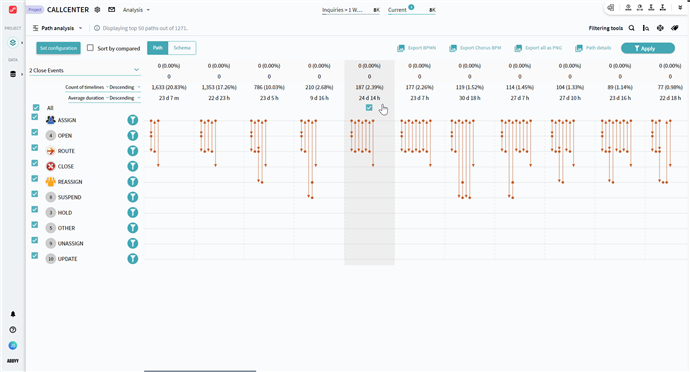Filter by OPEN event funnel icon

pos(132,136)
